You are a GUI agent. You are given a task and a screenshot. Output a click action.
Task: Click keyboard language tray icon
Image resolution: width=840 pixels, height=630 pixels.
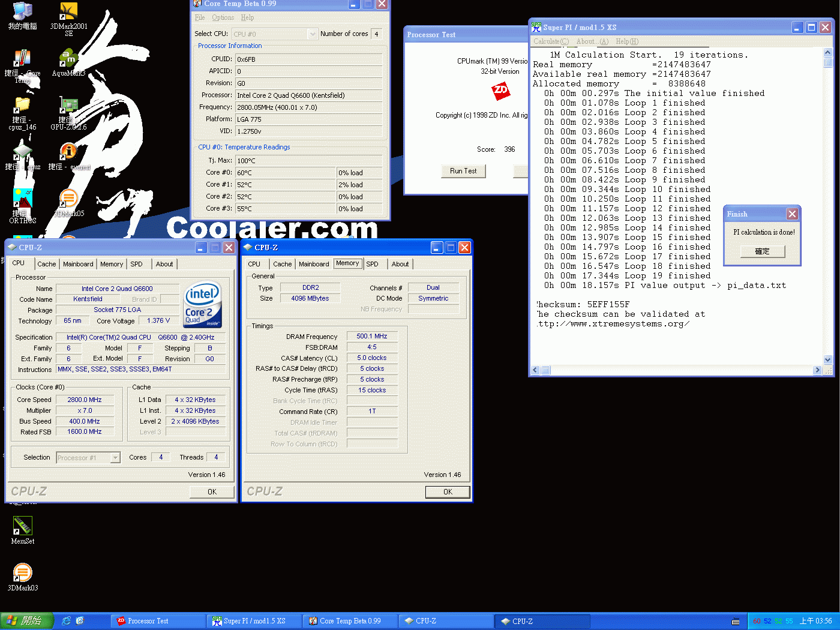coord(736,622)
